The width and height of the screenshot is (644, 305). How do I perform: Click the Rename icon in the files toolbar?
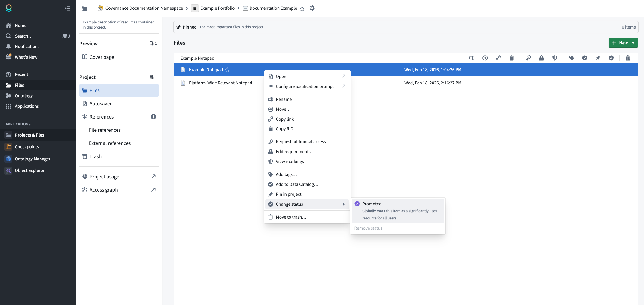(x=472, y=58)
